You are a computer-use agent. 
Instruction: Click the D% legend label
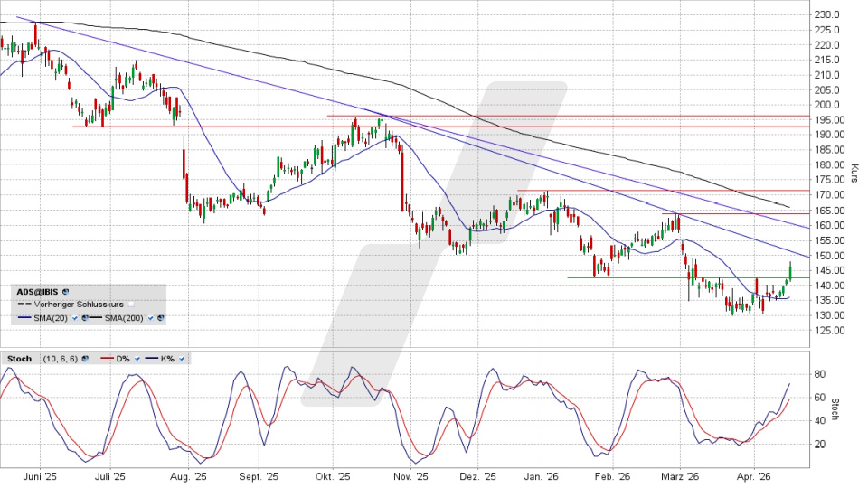123,359
